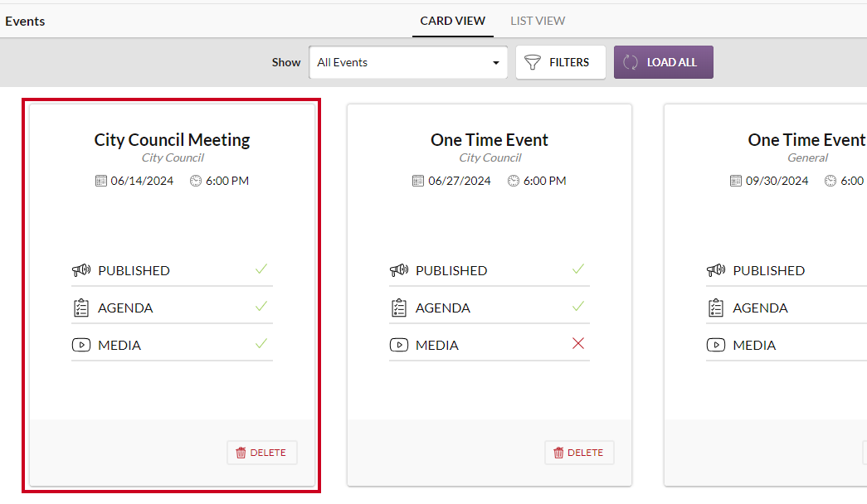The height and width of the screenshot is (504, 867).
Task: Select AGENDA label on 09/30/2024 event card
Action: click(x=760, y=308)
